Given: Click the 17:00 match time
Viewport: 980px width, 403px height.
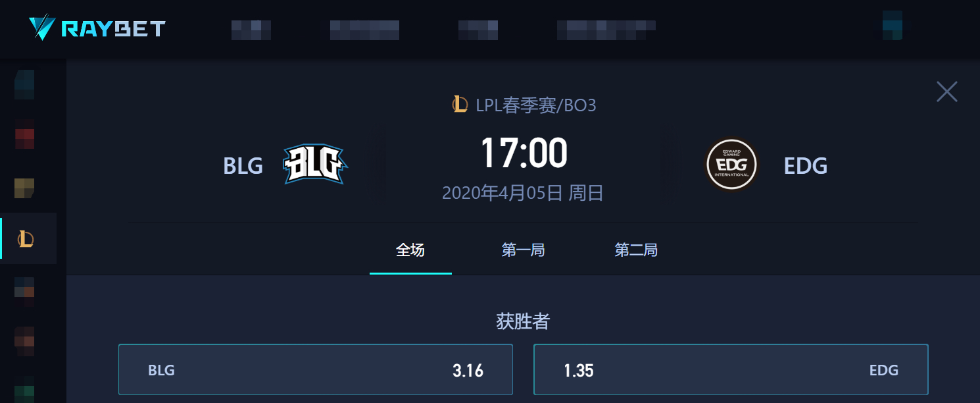Looking at the screenshot, I should pyautogui.click(x=524, y=152).
